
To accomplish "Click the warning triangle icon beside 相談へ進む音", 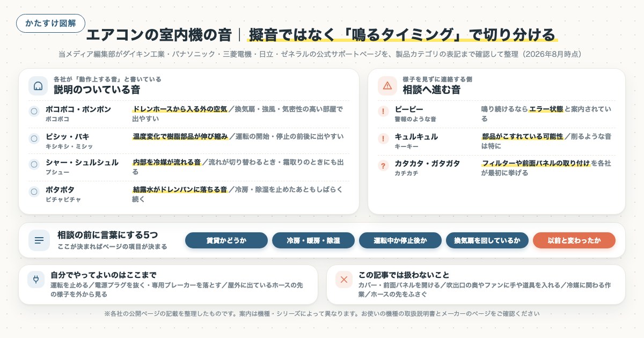I will point(387,86).
